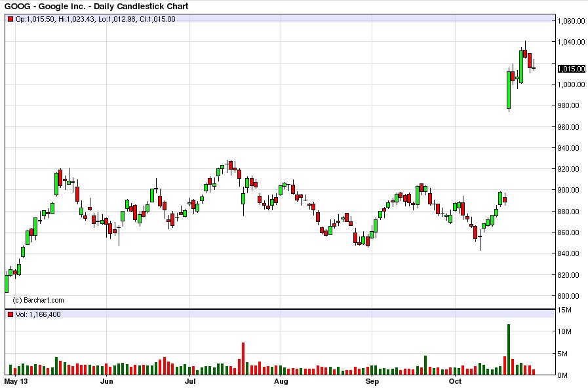Click the '10M' volume axis label
588x391 pixels.
coord(564,331)
